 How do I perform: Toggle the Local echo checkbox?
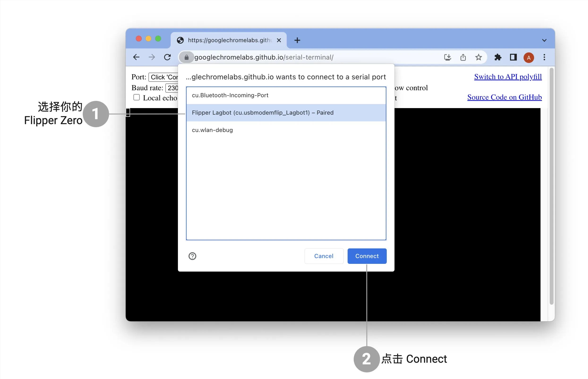pos(137,97)
